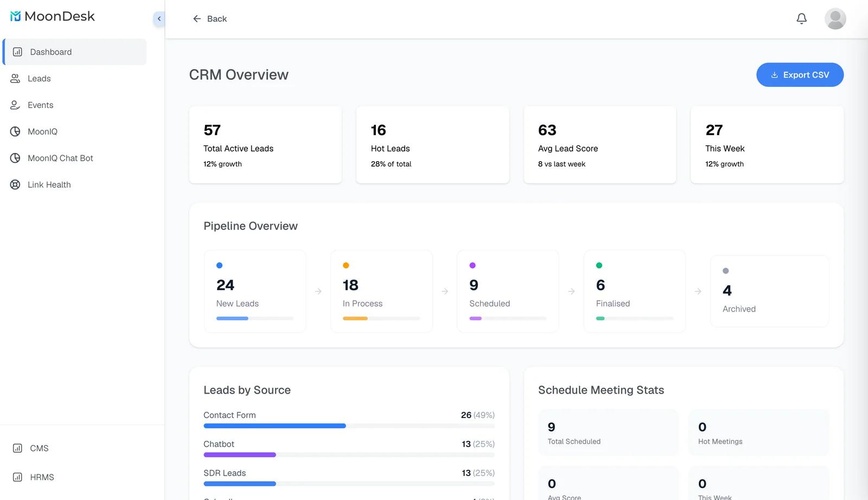
Task: Click the MoonIQ Chat Bot icon
Action: coord(15,159)
